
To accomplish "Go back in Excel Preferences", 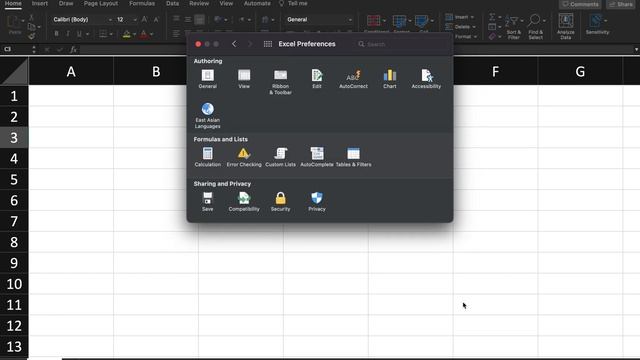I will pyautogui.click(x=234, y=44).
